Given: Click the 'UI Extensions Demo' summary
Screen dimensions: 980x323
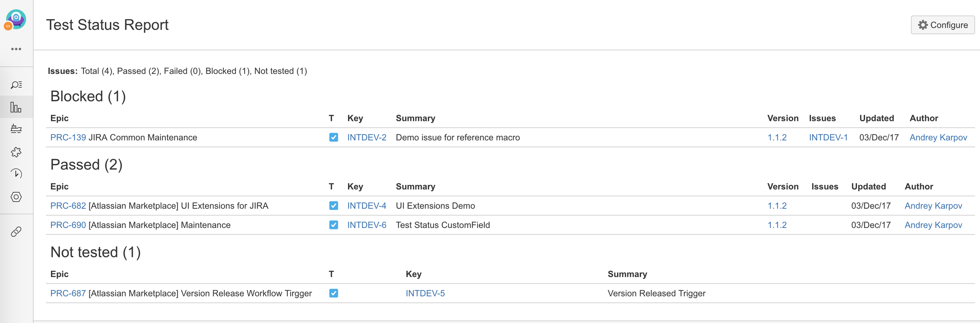Looking at the screenshot, I should pyautogui.click(x=435, y=206).
